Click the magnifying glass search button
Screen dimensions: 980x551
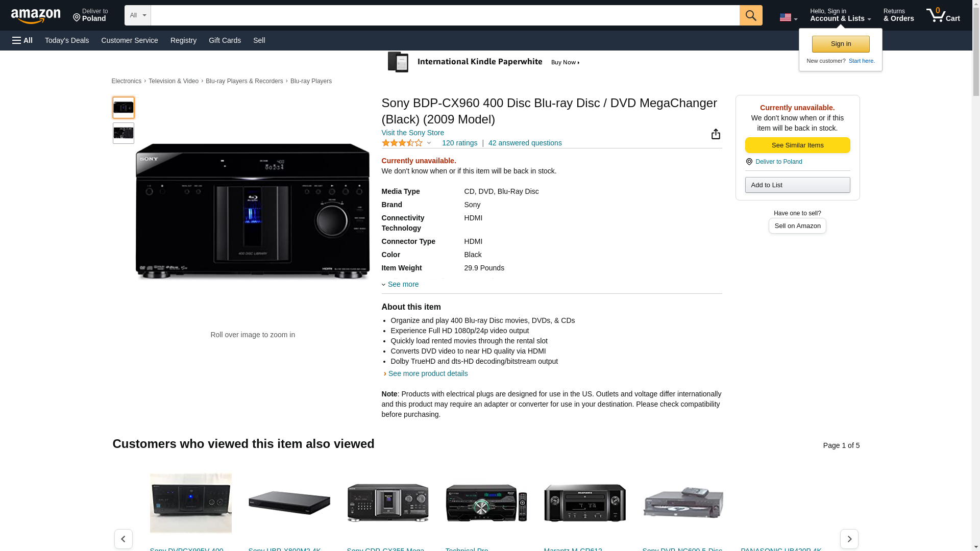pos(750,15)
